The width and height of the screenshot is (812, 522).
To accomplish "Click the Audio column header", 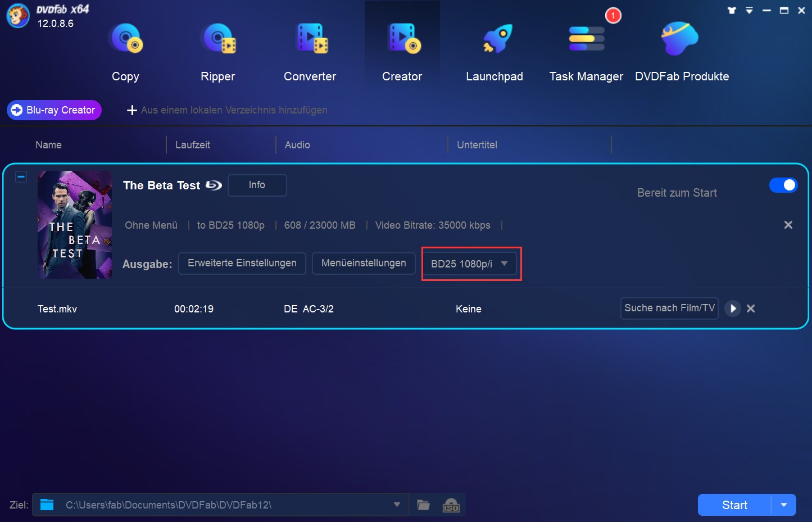I will [x=297, y=145].
